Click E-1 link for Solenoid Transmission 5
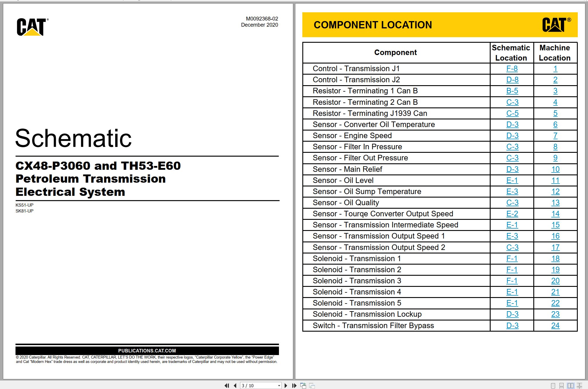The image size is (588, 389). click(x=512, y=303)
